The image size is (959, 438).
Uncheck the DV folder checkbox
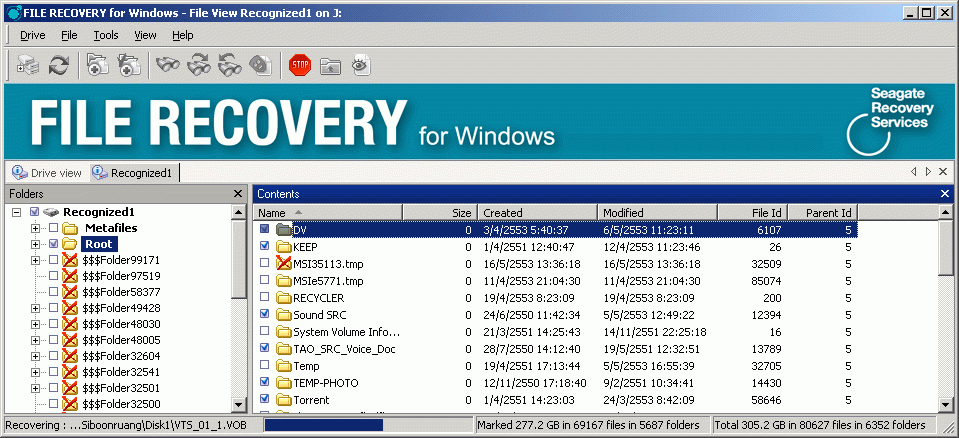point(264,229)
